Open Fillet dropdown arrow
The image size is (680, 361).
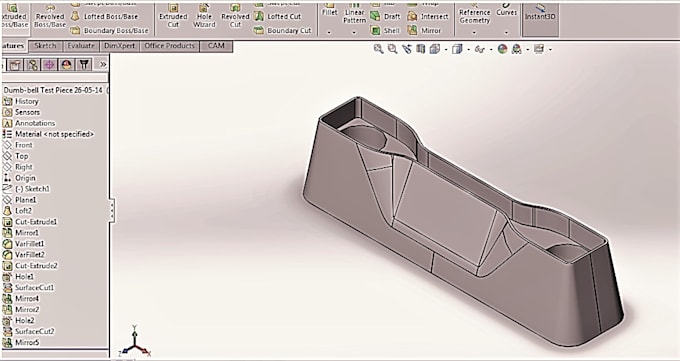tap(330, 33)
